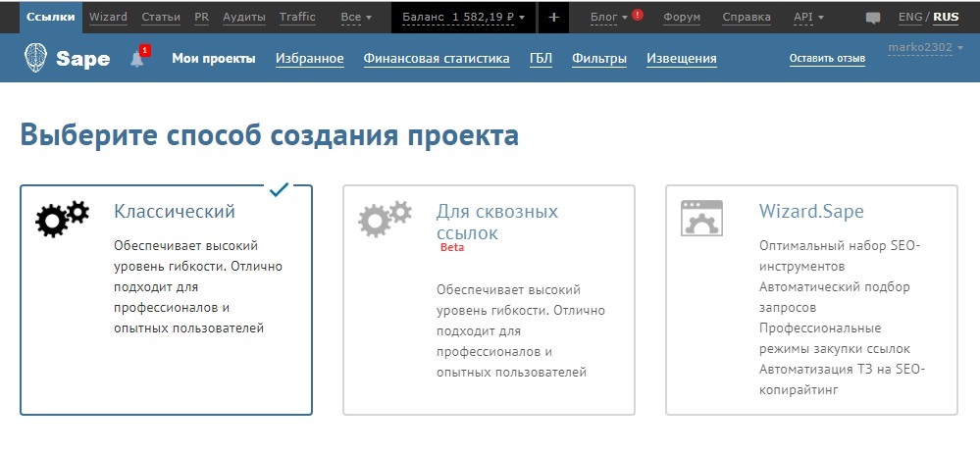Viewport: 980px width, 454px height.
Task: Click the Wizard.Sape window gear icon
Action: coord(701,218)
